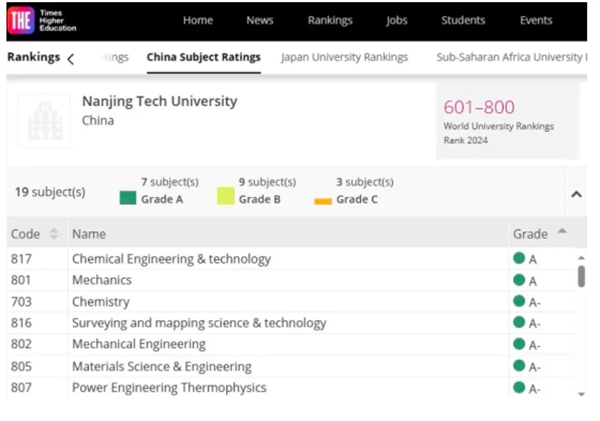Click the Name column header
Screen dimensions: 600x421
[x=89, y=234]
